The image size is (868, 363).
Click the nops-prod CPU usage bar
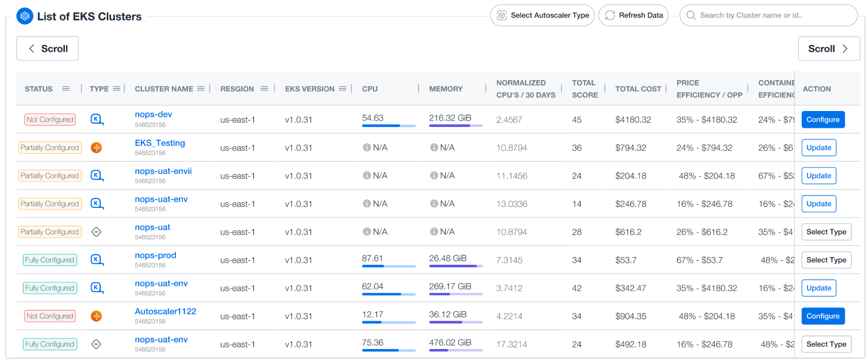pyautogui.click(x=389, y=266)
